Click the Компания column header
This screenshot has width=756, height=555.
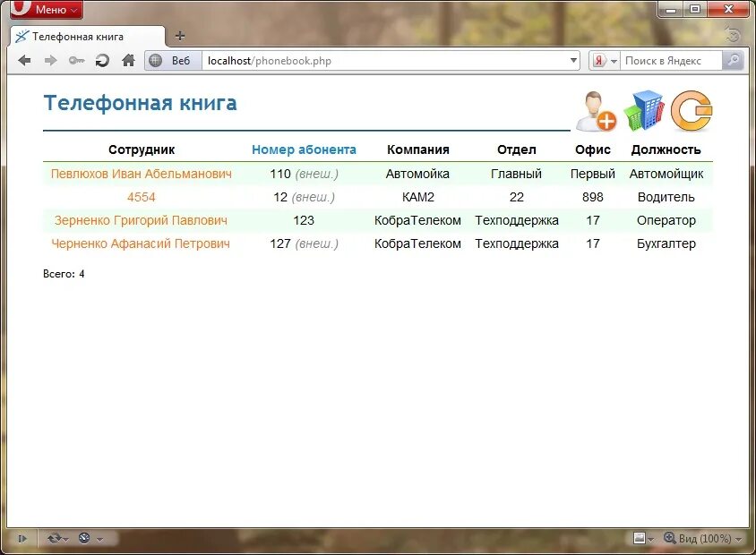pyautogui.click(x=418, y=149)
